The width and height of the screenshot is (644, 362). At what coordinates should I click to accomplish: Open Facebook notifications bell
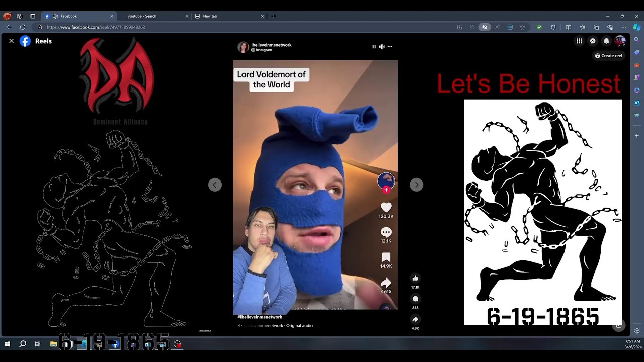pyautogui.click(x=606, y=41)
